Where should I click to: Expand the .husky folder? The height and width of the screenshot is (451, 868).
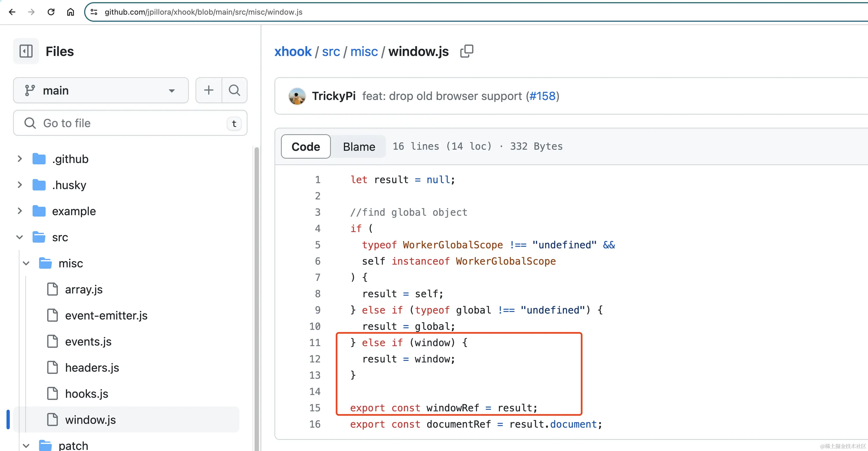(20, 185)
